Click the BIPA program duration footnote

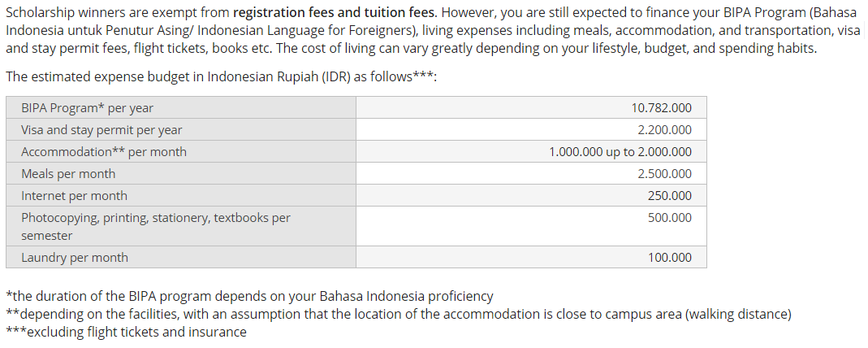[x=249, y=296]
